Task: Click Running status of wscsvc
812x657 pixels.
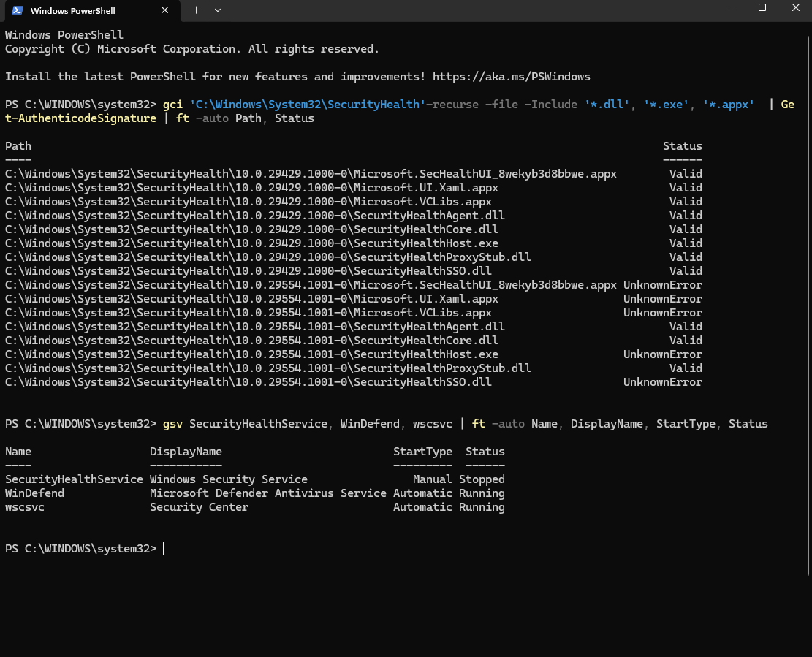Action: (x=482, y=507)
